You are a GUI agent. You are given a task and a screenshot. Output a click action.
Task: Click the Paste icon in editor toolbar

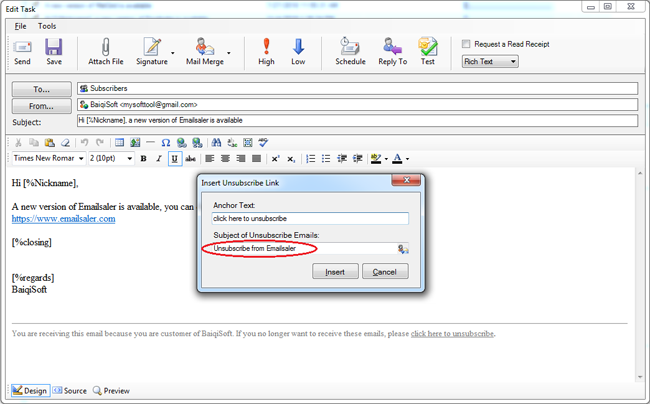point(50,143)
